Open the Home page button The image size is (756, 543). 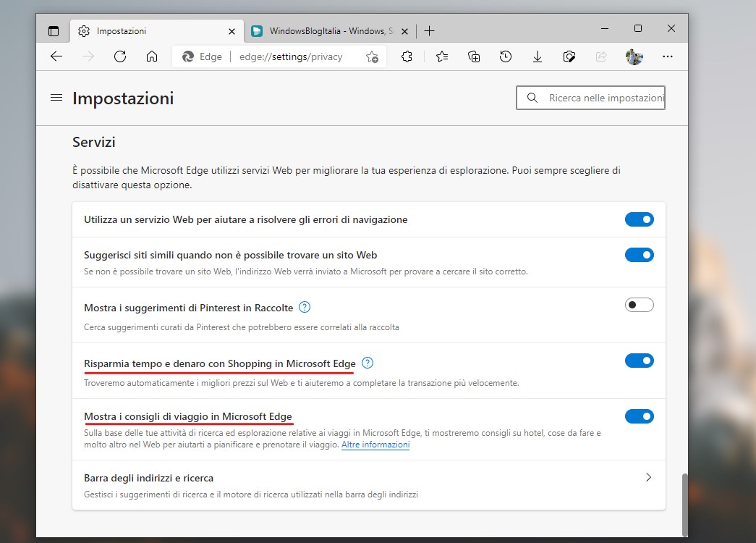tap(152, 56)
